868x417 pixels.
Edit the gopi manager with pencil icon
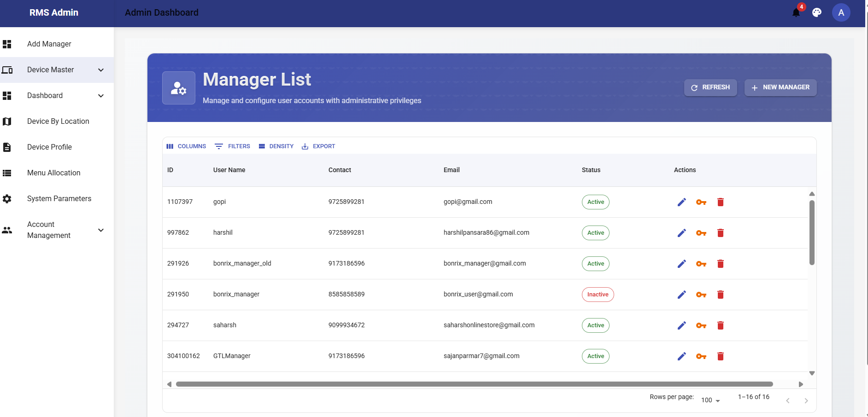point(682,202)
